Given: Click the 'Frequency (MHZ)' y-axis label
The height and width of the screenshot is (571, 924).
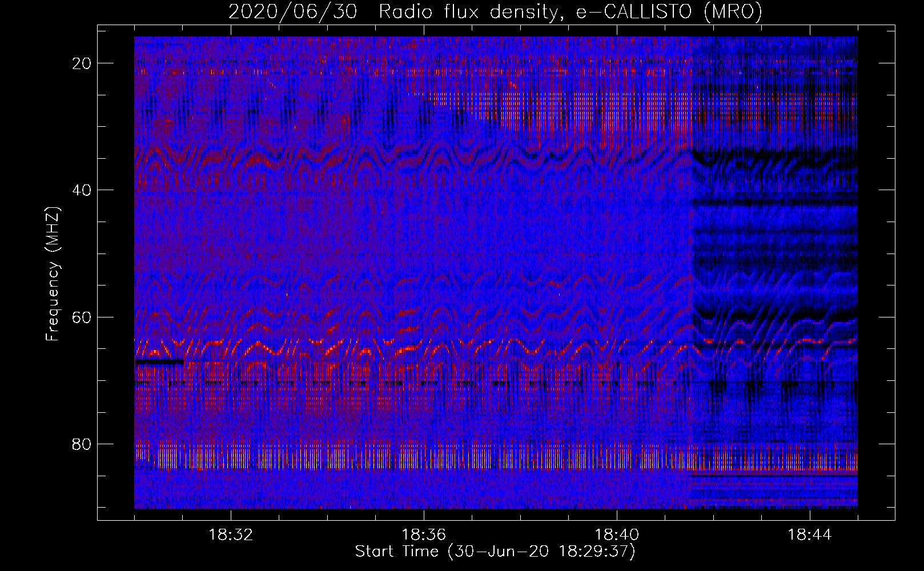Looking at the screenshot, I should [x=53, y=274].
